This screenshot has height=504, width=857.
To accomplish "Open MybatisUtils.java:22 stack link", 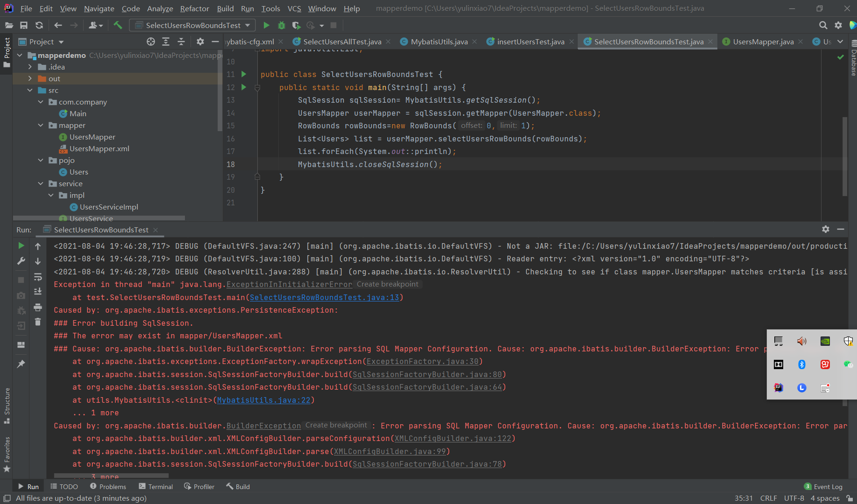I will coord(264,400).
